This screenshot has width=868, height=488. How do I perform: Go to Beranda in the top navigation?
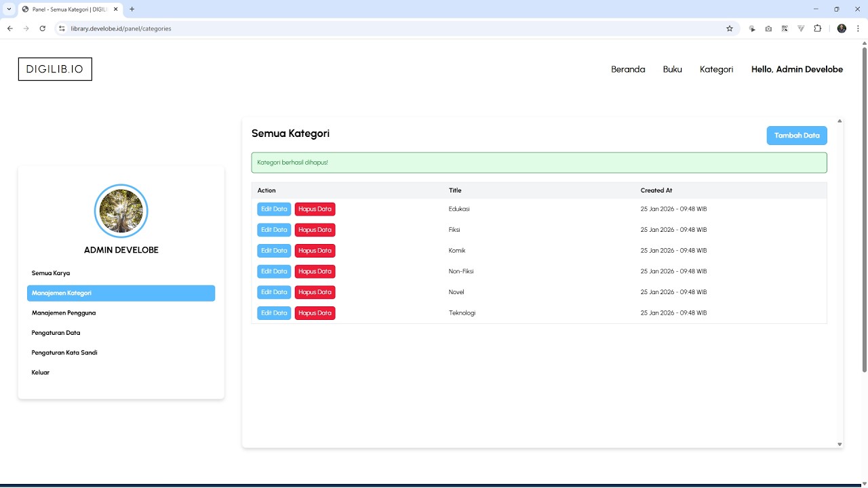[628, 69]
